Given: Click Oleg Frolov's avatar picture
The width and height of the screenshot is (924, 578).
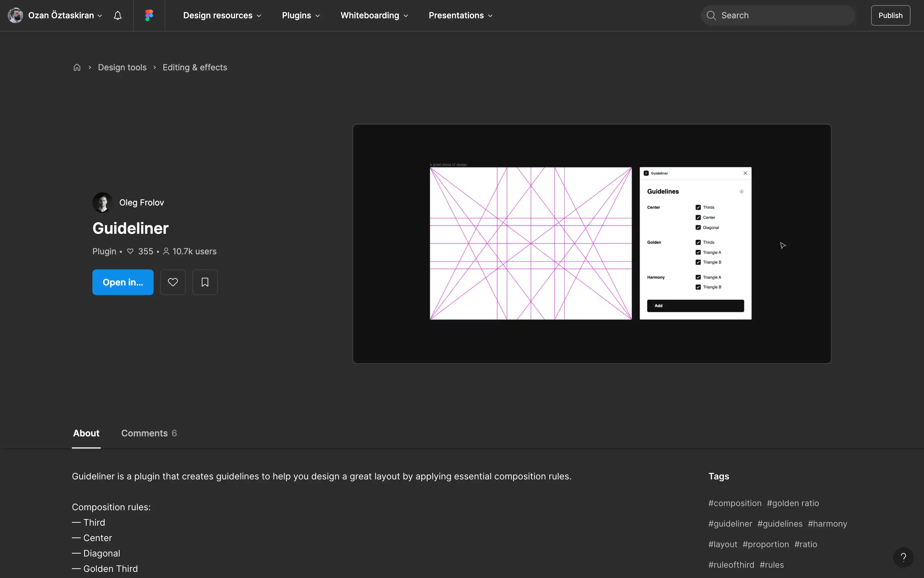Looking at the screenshot, I should 102,202.
